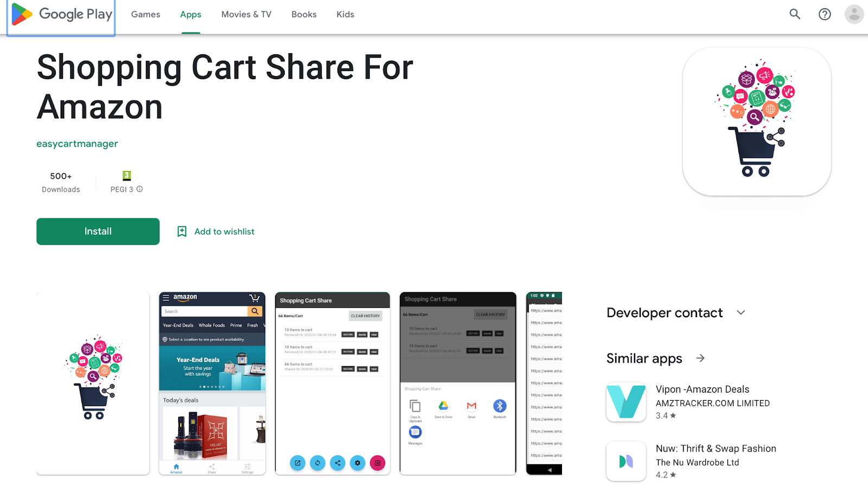
Task: Click the PEGI 3 rating badge
Action: click(126, 175)
